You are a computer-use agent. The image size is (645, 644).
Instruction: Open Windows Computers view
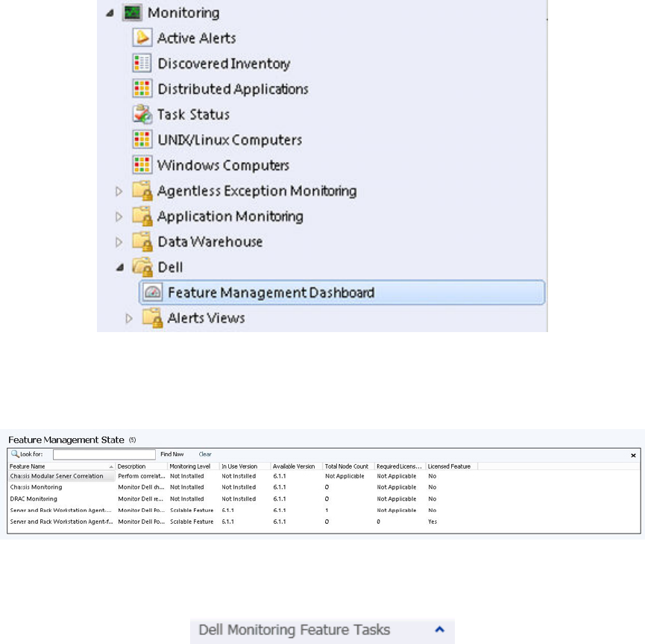pos(224,165)
